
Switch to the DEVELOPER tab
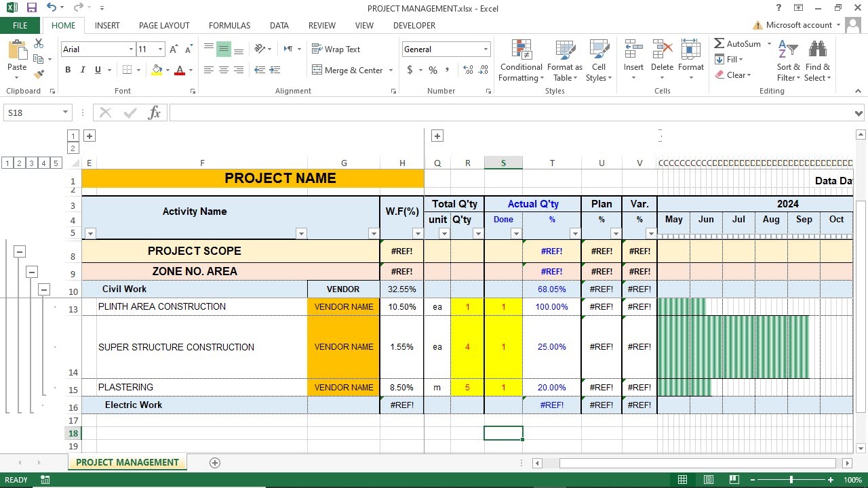tap(414, 26)
